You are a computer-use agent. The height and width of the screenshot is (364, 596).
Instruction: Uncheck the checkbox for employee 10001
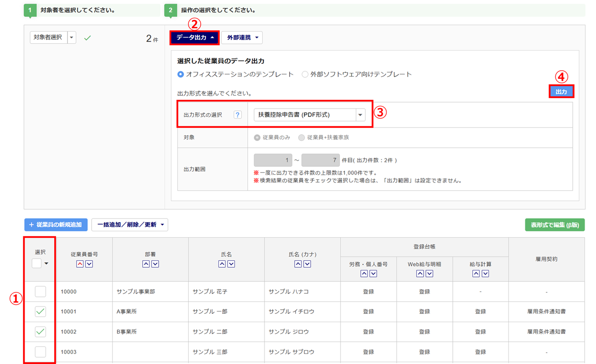pos(40,312)
